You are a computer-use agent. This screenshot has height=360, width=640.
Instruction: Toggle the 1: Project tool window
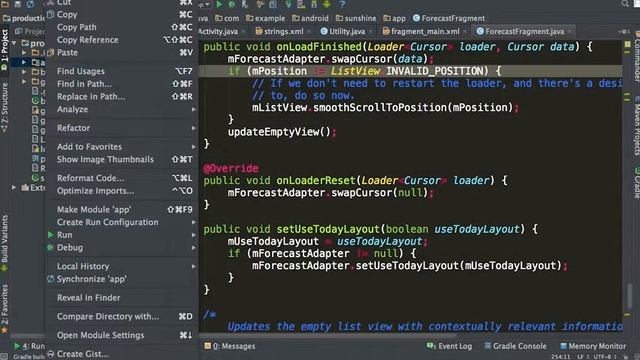tap(4, 49)
